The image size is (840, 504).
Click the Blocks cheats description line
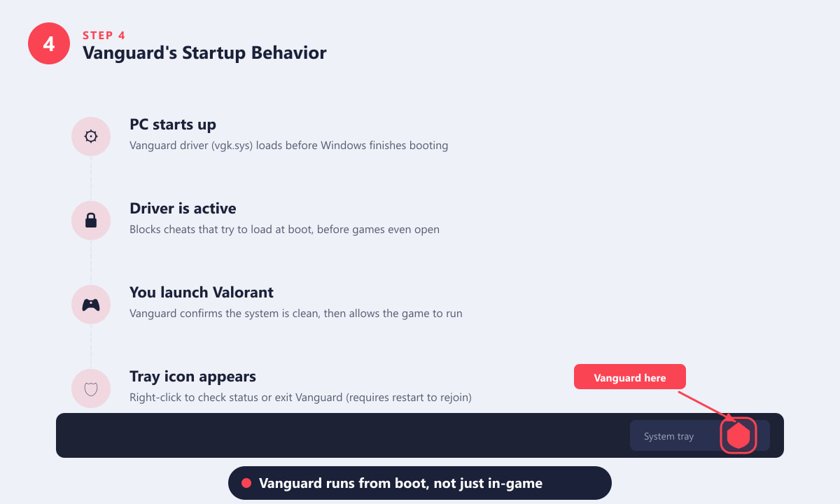[x=284, y=230]
